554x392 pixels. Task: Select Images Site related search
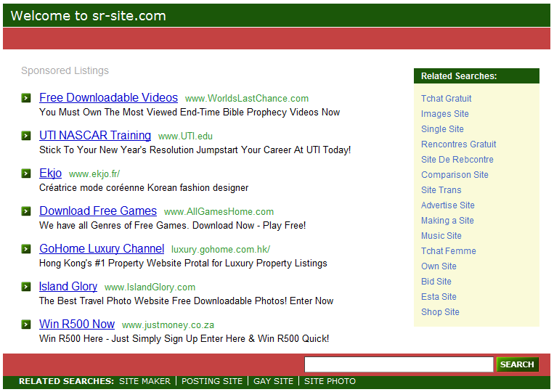[445, 114]
